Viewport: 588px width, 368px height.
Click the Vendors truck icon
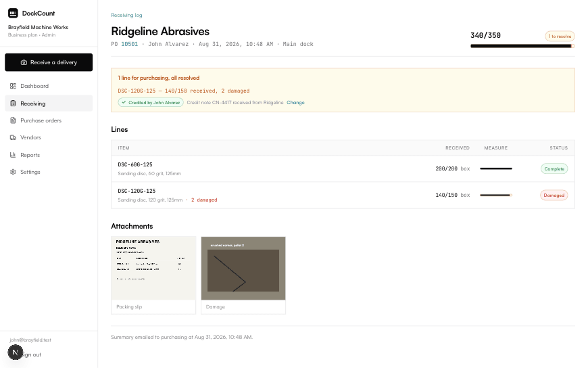pos(13,137)
